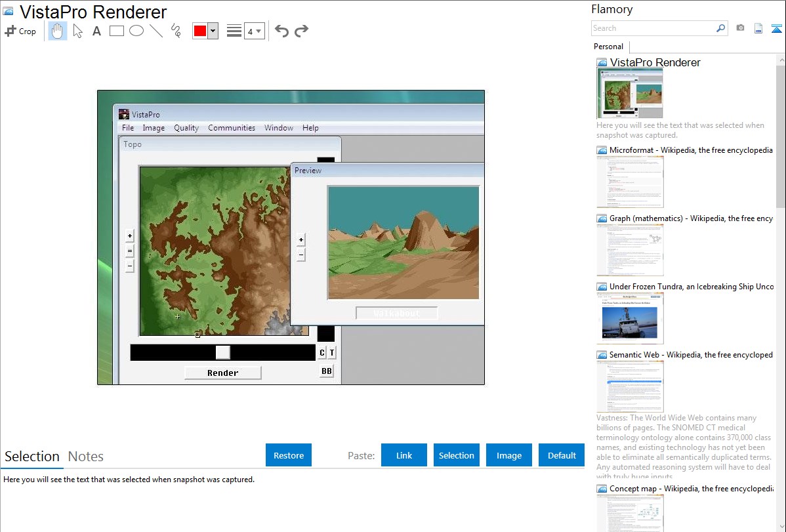Click the BB button in the snapshot
Image resolution: width=786 pixels, height=532 pixels.
click(x=326, y=371)
